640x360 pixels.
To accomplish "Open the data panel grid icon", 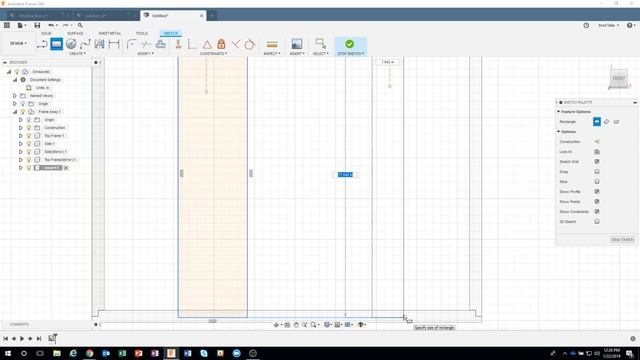I will click(7, 25).
